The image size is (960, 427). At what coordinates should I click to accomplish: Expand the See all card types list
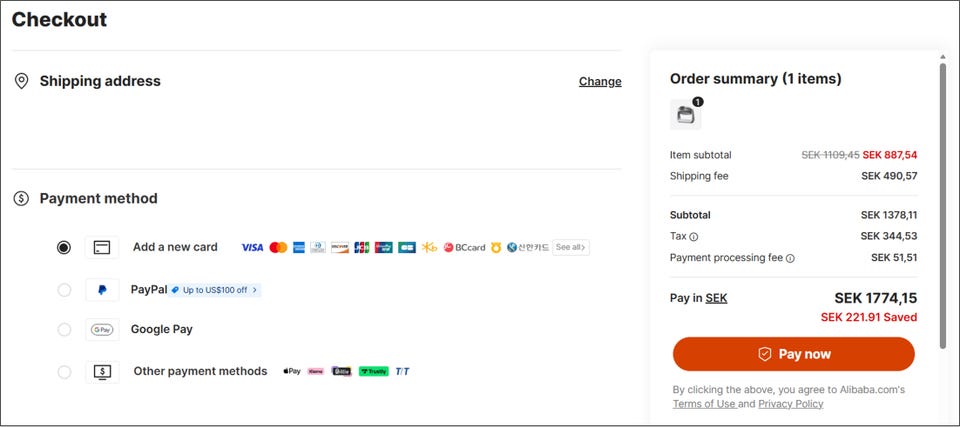tap(571, 247)
